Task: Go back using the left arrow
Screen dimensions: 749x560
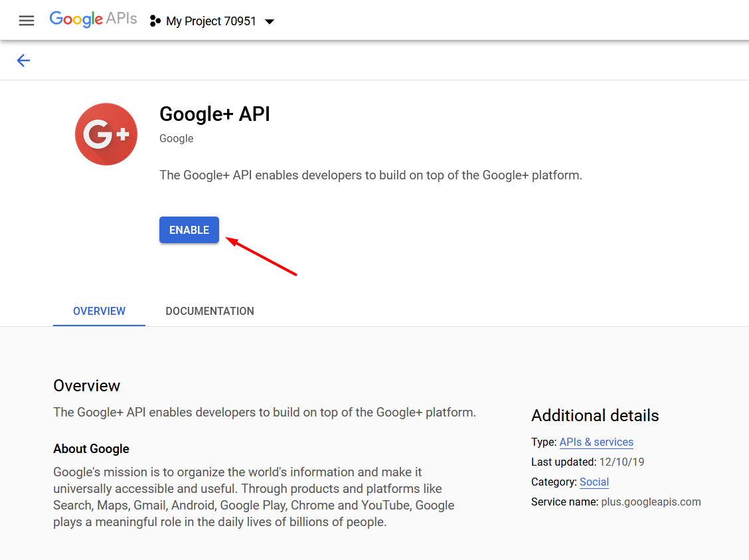Action: tap(23, 60)
